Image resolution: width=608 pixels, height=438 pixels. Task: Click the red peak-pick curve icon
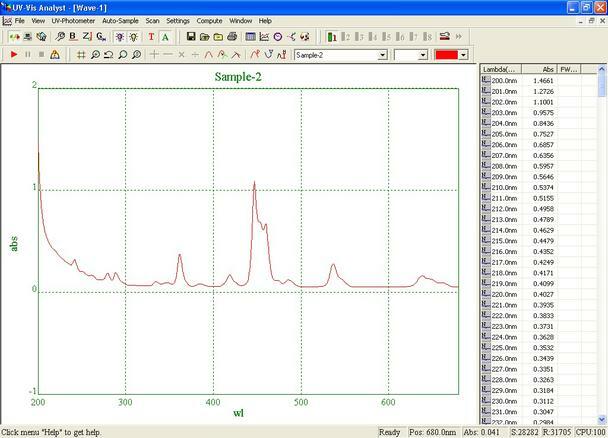(255, 55)
